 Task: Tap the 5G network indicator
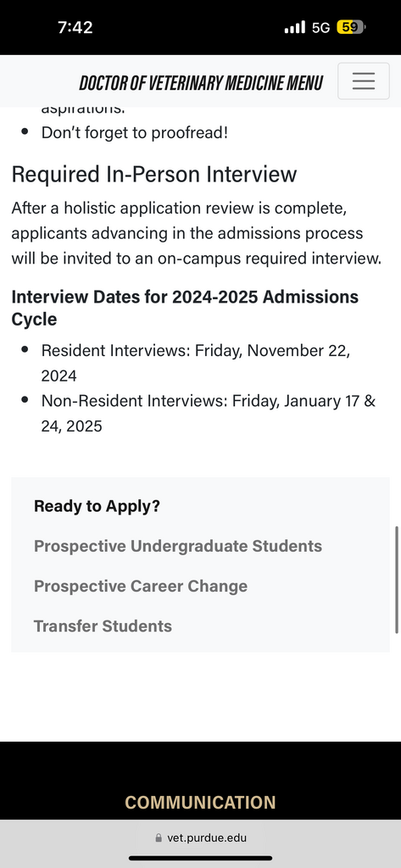pos(320,28)
